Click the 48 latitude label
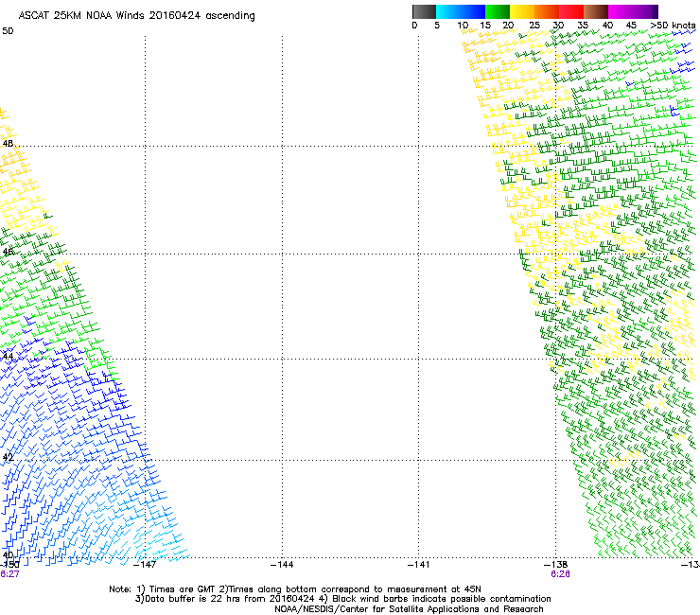 pos(8,144)
